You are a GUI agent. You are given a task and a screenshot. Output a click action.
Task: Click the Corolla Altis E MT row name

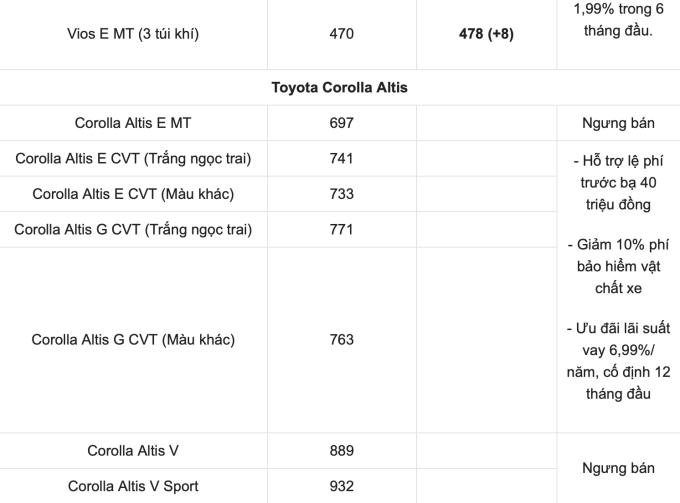133,123
